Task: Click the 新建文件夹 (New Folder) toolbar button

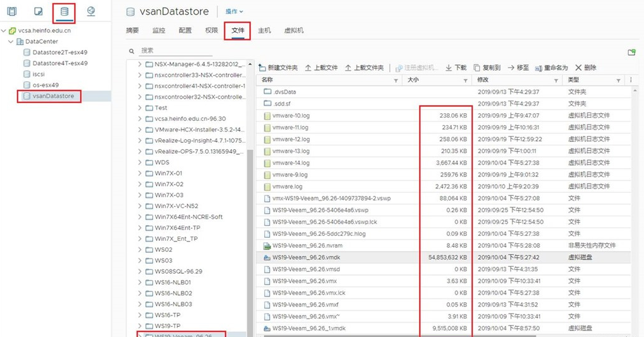Action: tap(278, 68)
